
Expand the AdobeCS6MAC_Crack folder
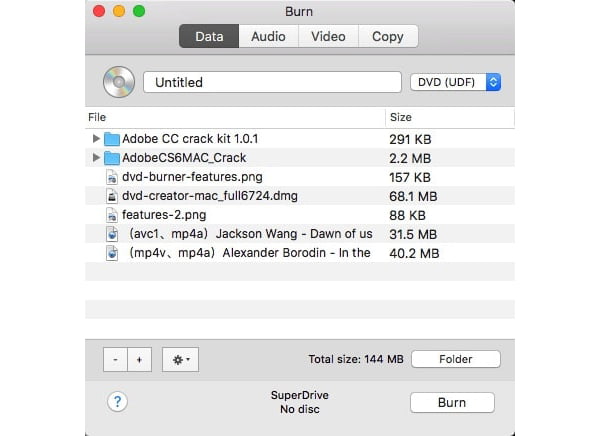(x=96, y=157)
